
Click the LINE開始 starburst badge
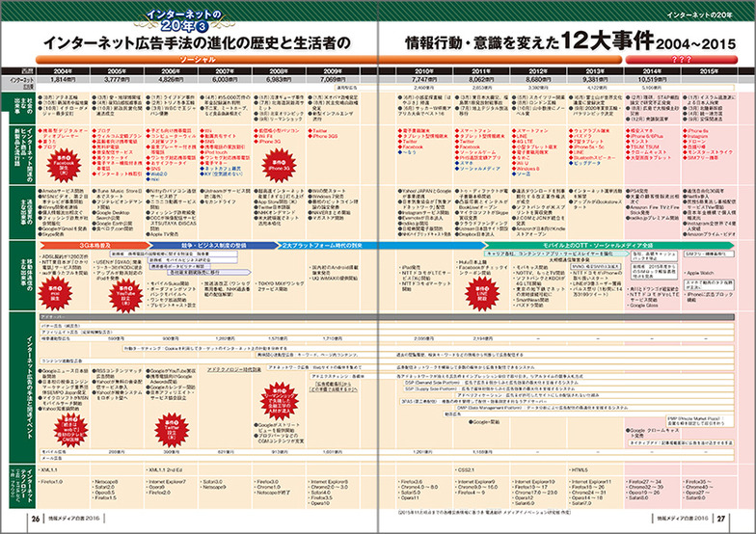(x=482, y=293)
